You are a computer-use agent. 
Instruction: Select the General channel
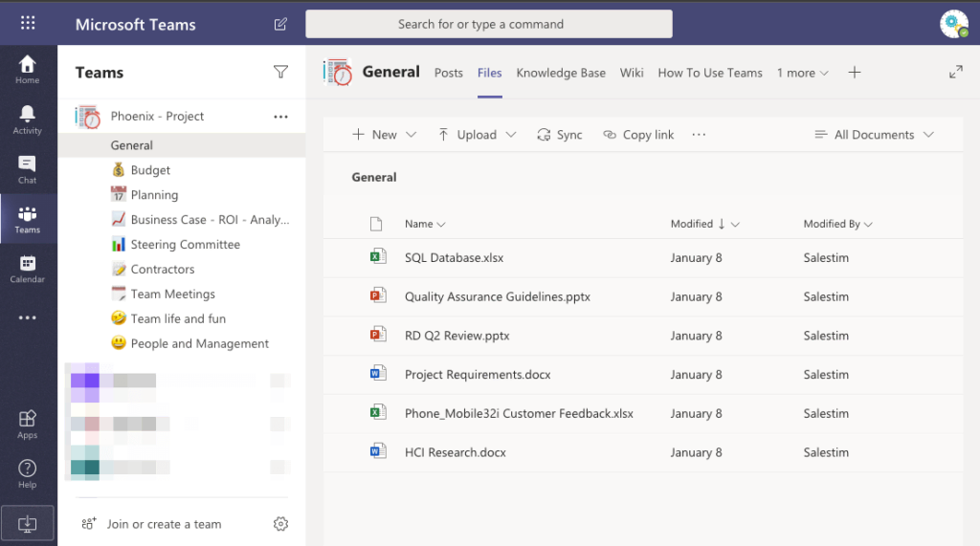pyautogui.click(x=181, y=145)
